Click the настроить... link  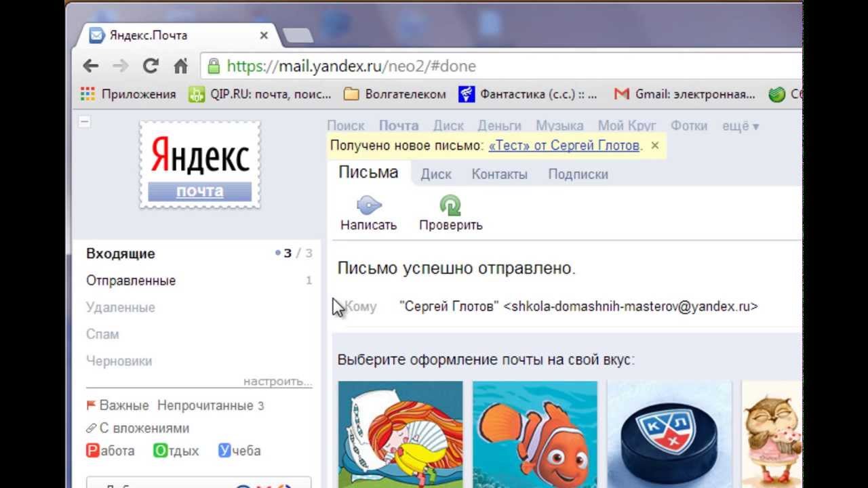(x=278, y=382)
